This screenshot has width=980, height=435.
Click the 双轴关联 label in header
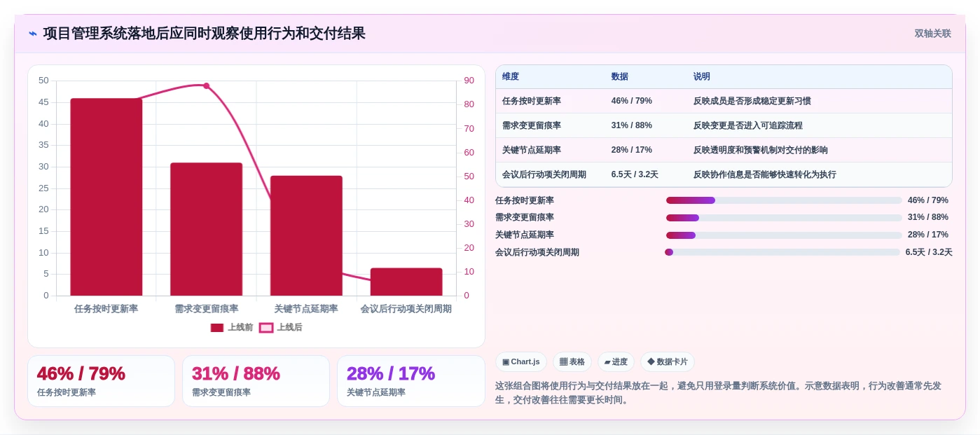point(932,34)
